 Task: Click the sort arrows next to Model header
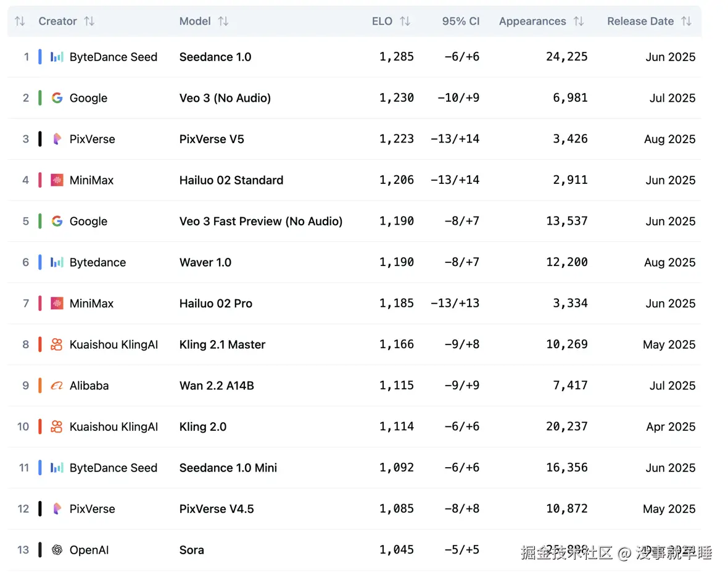[x=223, y=22]
